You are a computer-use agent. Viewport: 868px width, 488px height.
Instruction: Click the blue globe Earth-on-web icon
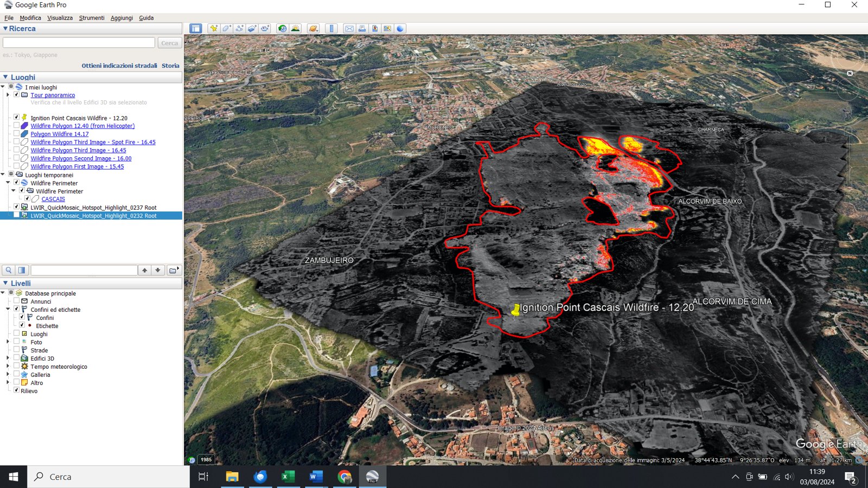pyautogui.click(x=400, y=29)
